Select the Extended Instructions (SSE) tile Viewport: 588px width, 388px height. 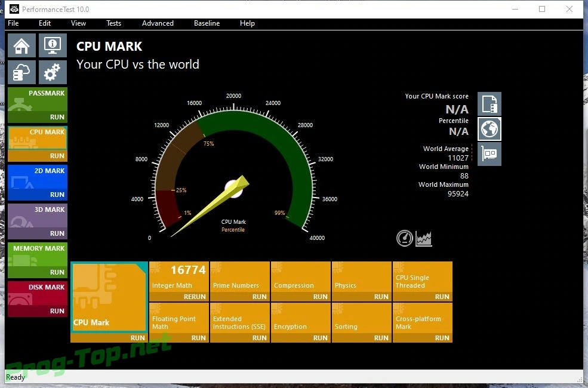click(x=240, y=318)
